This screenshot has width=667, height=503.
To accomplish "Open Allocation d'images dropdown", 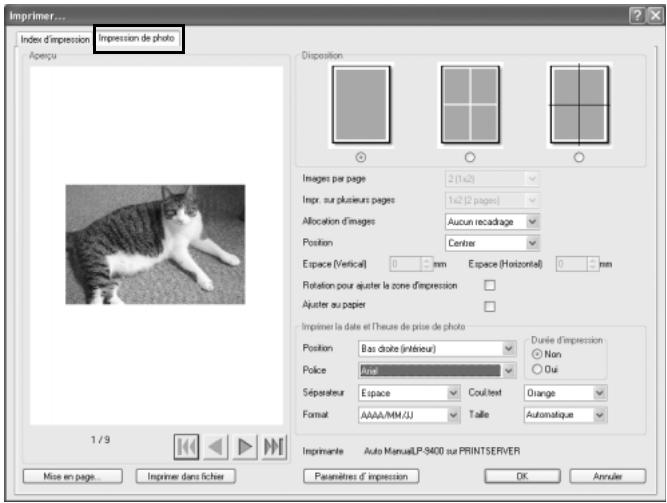I will click(x=492, y=222).
